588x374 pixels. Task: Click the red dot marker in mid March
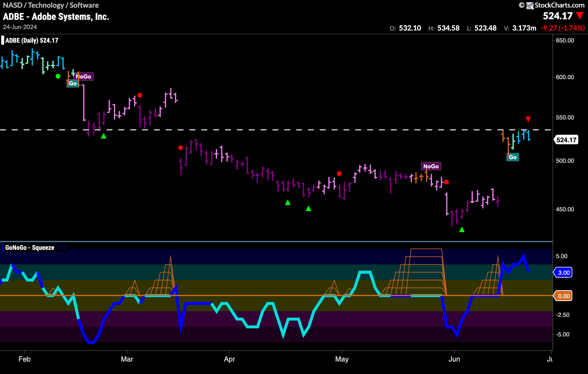coord(181,148)
